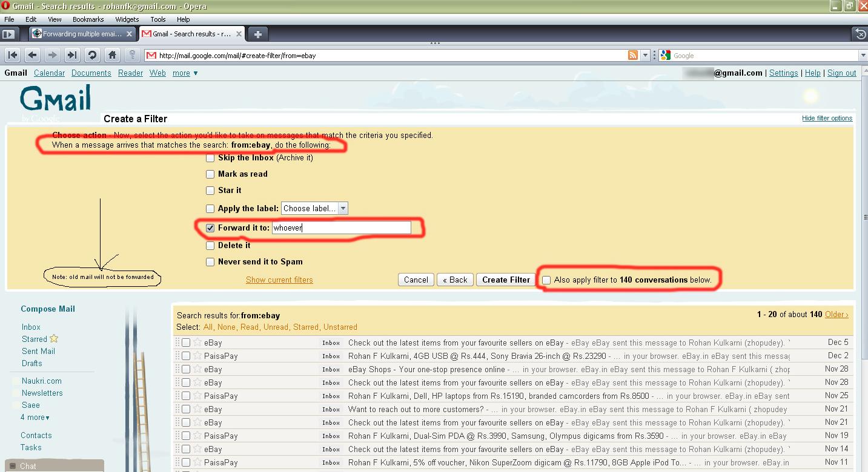The image size is (868, 472).
Task: Open the Naukri.com label
Action: 41,381
